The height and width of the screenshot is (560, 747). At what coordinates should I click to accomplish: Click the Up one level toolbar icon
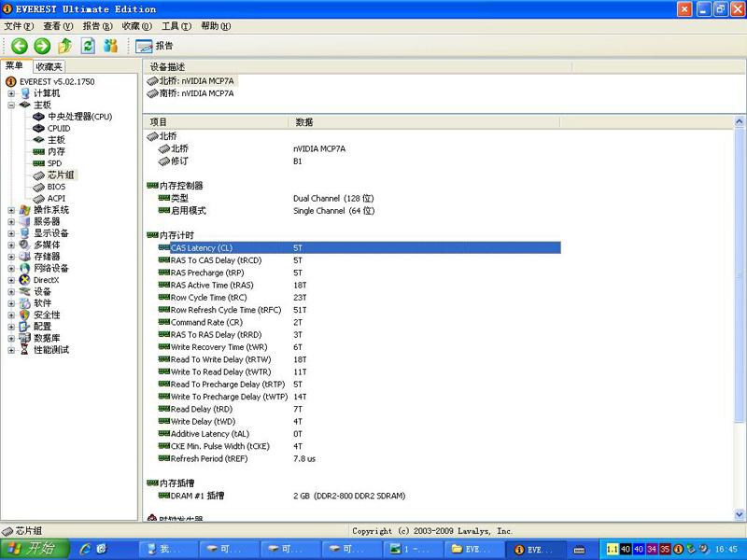click(x=65, y=46)
